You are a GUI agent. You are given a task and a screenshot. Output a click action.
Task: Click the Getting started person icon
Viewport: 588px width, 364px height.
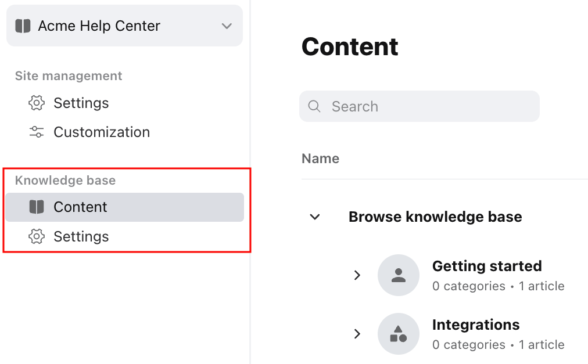[398, 275]
